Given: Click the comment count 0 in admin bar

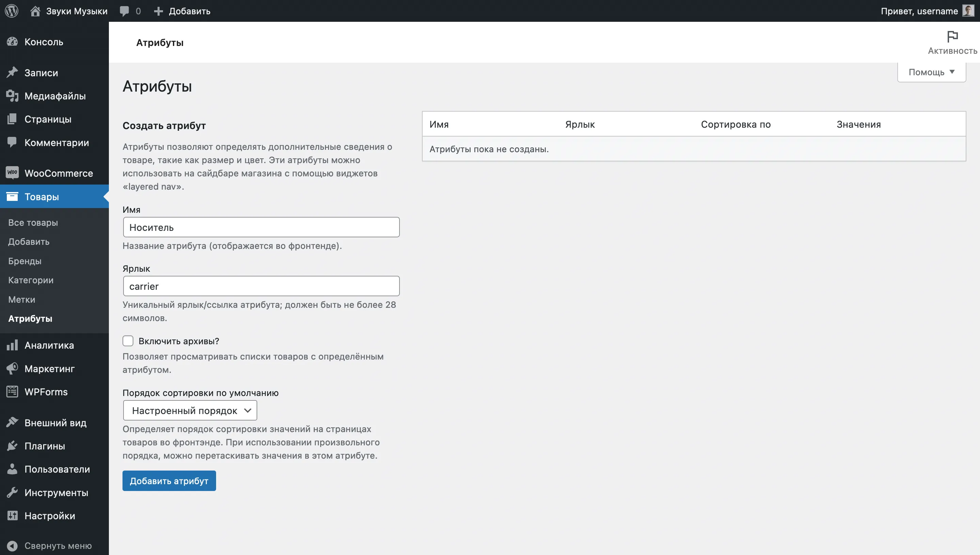Looking at the screenshot, I should pyautogui.click(x=138, y=11).
